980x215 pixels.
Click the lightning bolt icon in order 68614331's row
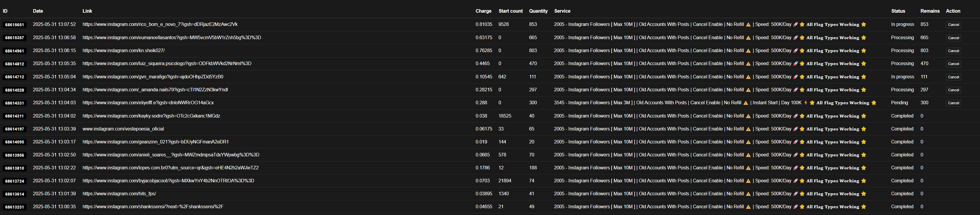805,103
